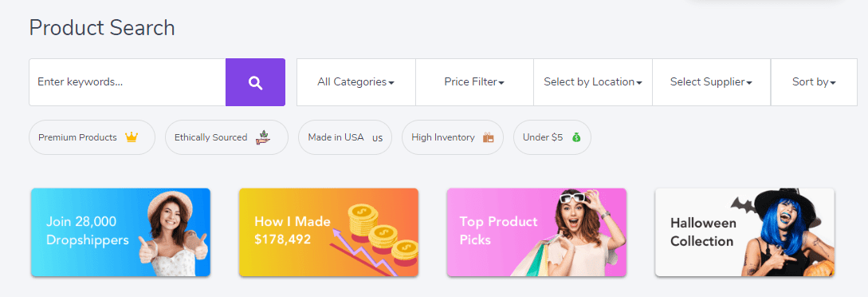Click the Enter keywords search field
Viewport: 868px width, 297px height.
click(x=128, y=82)
